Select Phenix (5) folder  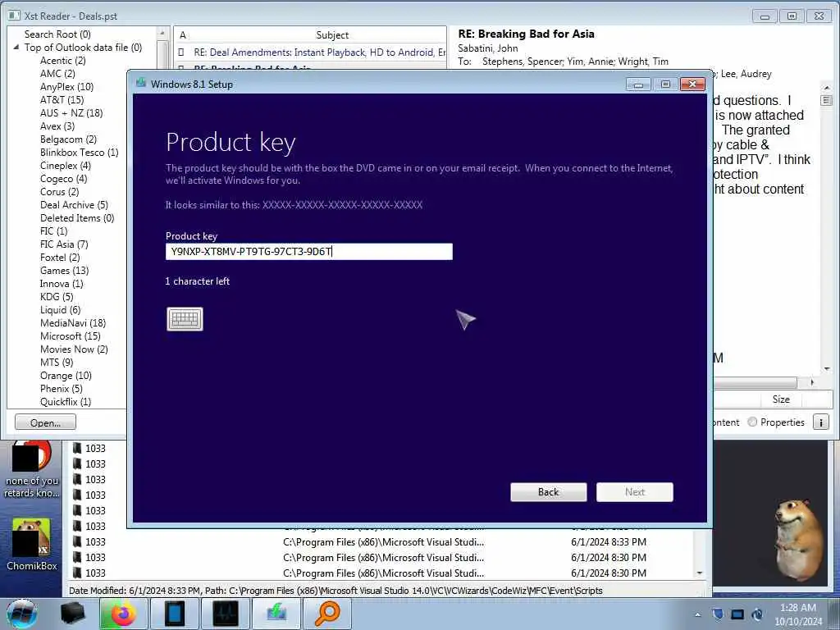tap(61, 388)
